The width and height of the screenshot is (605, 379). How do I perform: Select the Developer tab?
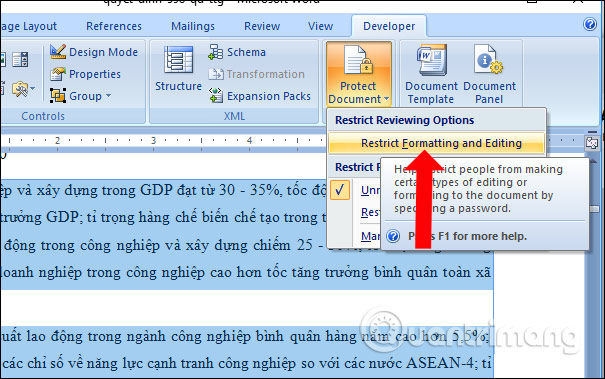[x=389, y=26]
